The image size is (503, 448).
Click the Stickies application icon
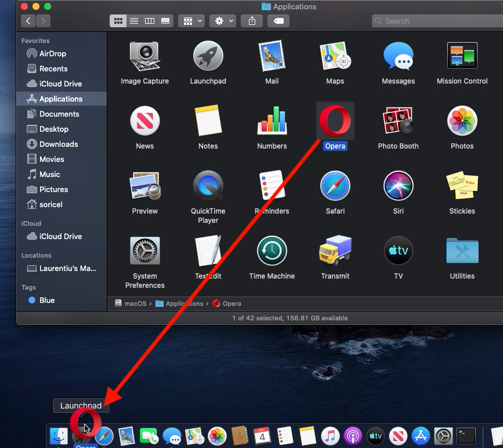[x=462, y=186]
